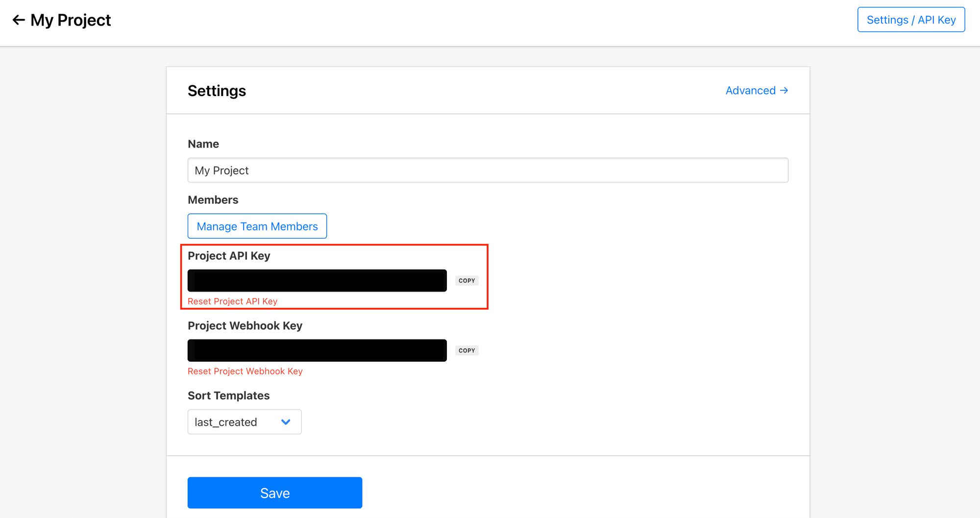This screenshot has width=980, height=518.
Task: Click the Project API Key label
Action: (229, 256)
